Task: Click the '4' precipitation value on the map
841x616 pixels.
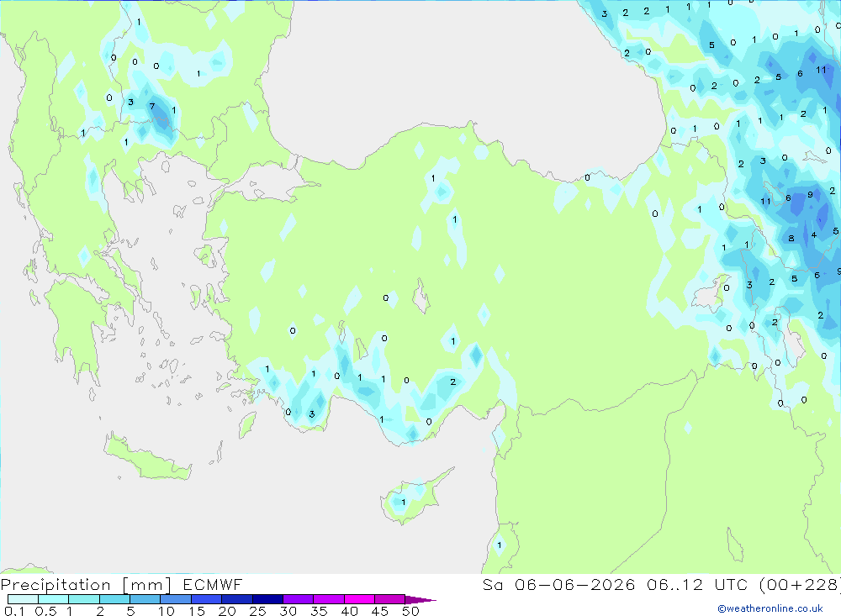Action: [x=813, y=234]
